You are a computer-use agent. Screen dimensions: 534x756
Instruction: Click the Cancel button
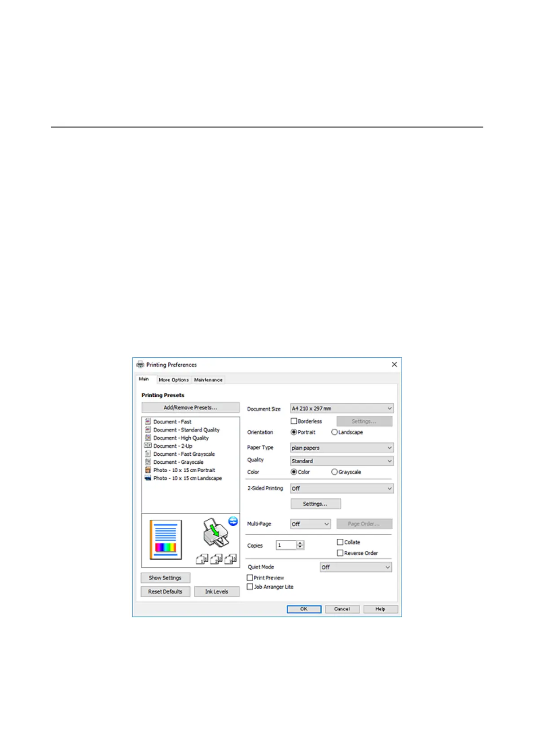(342, 609)
